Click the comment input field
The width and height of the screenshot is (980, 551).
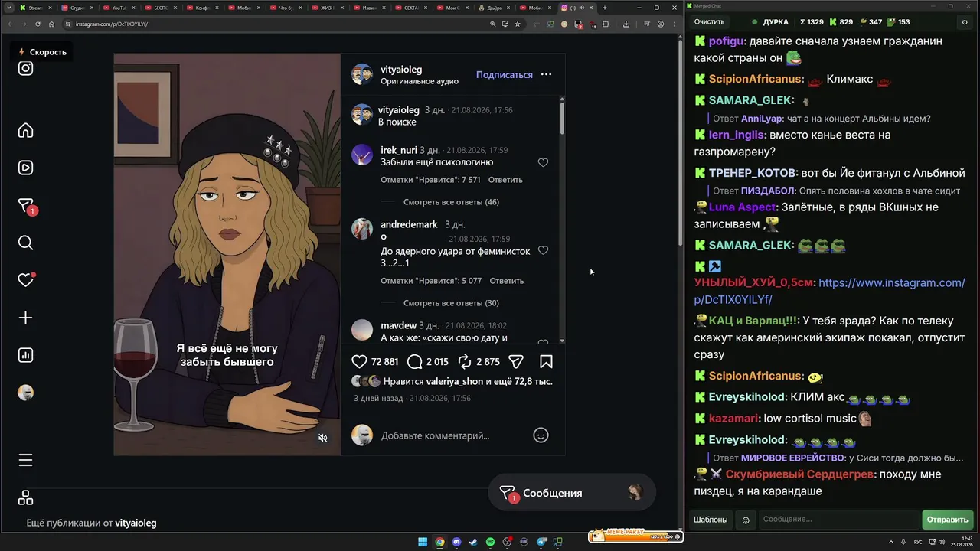[x=452, y=435]
